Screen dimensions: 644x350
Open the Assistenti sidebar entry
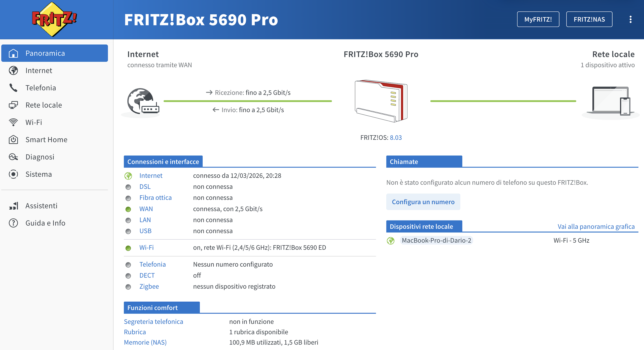click(55, 206)
